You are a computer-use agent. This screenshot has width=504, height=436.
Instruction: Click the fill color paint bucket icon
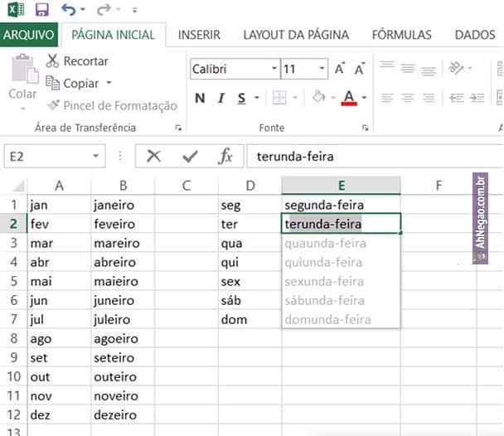pos(318,98)
